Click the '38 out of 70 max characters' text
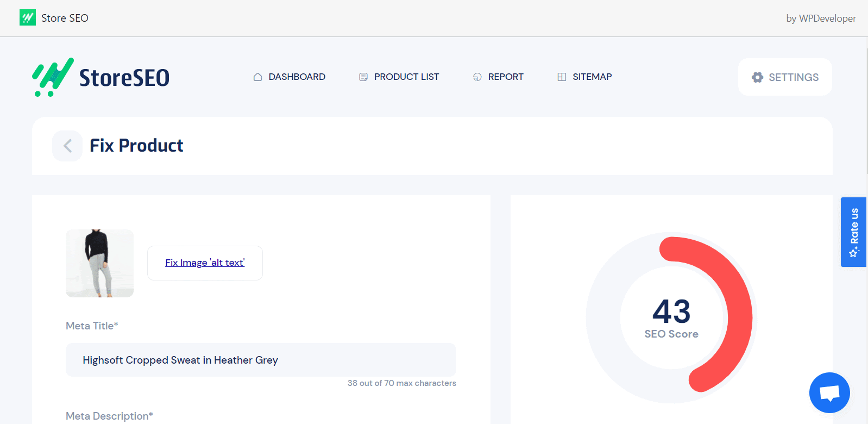 (402, 383)
